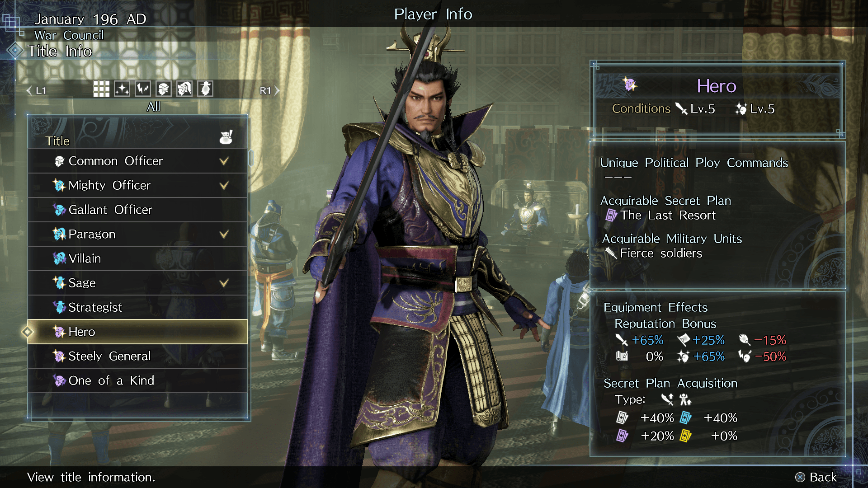The height and width of the screenshot is (488, 868).
Task: Click the equip icon in Title header
Action: point(226,137)
